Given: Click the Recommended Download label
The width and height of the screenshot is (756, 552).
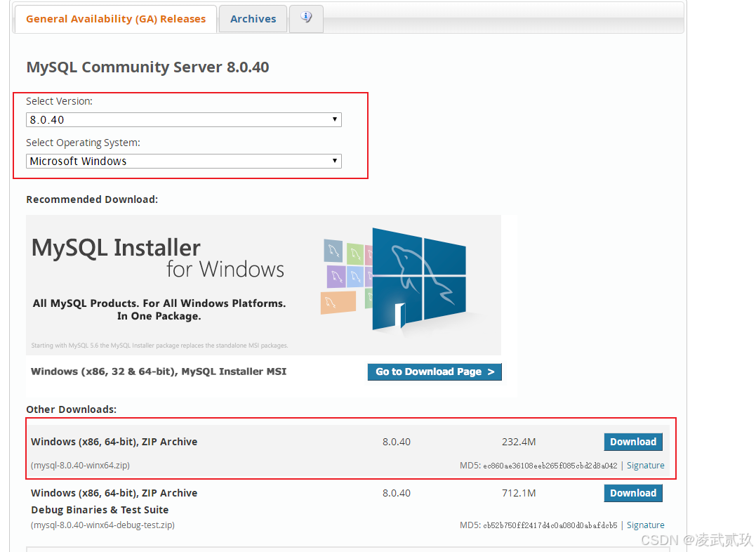Looking at the screenshot, I should pos(91,199).
